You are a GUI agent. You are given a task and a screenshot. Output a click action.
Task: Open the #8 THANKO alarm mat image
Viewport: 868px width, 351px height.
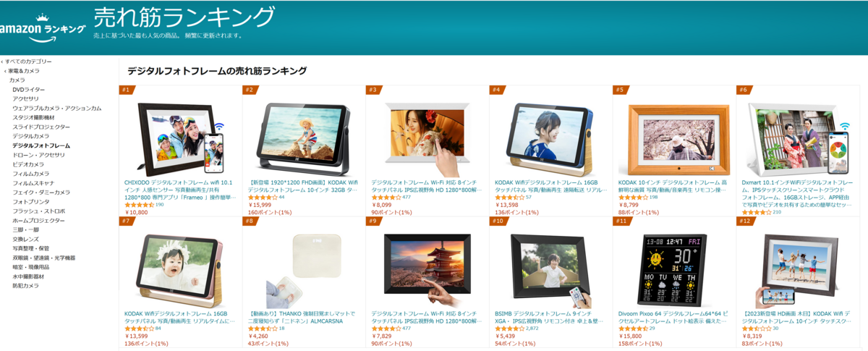point(304,270)
